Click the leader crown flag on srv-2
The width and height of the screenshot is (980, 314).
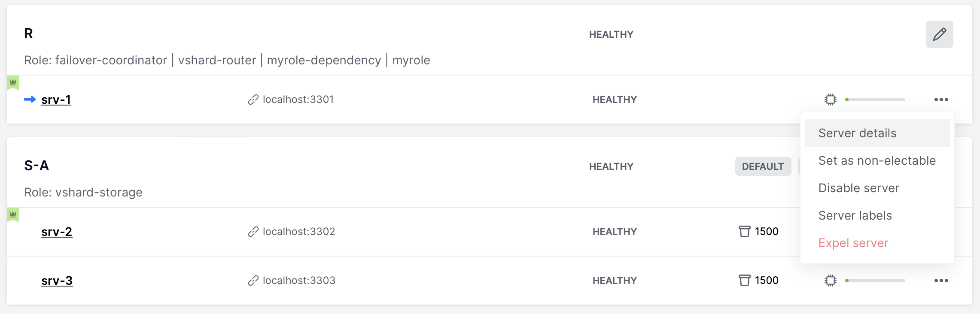[x=13, y=214]
